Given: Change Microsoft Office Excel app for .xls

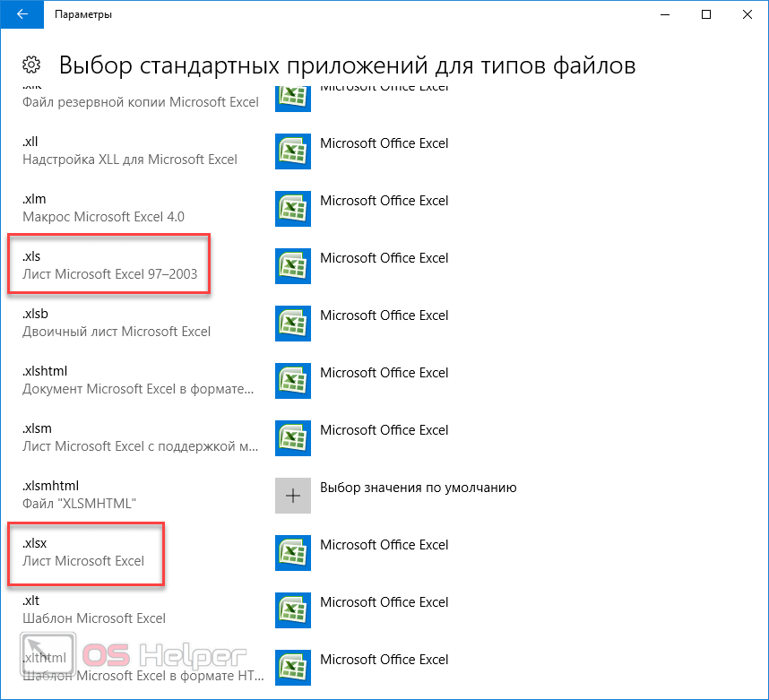Looking at the screenshot, I should tap(384, 258).
